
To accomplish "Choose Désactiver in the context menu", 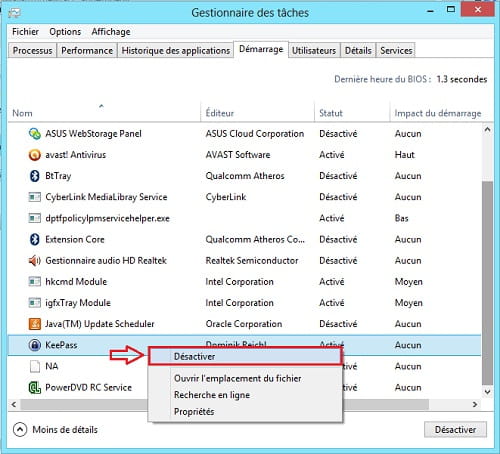I will tap(245, 356).
